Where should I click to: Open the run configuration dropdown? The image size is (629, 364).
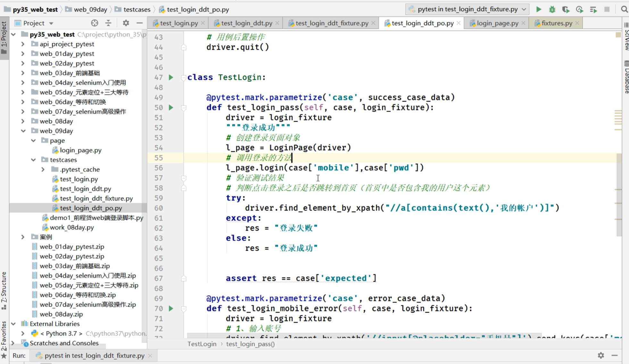(468, 9)
